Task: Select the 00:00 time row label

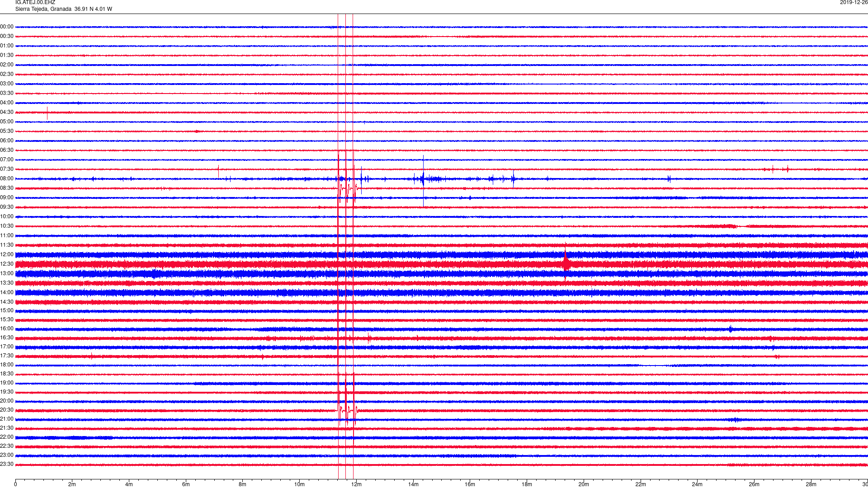Action: [7, 27]
